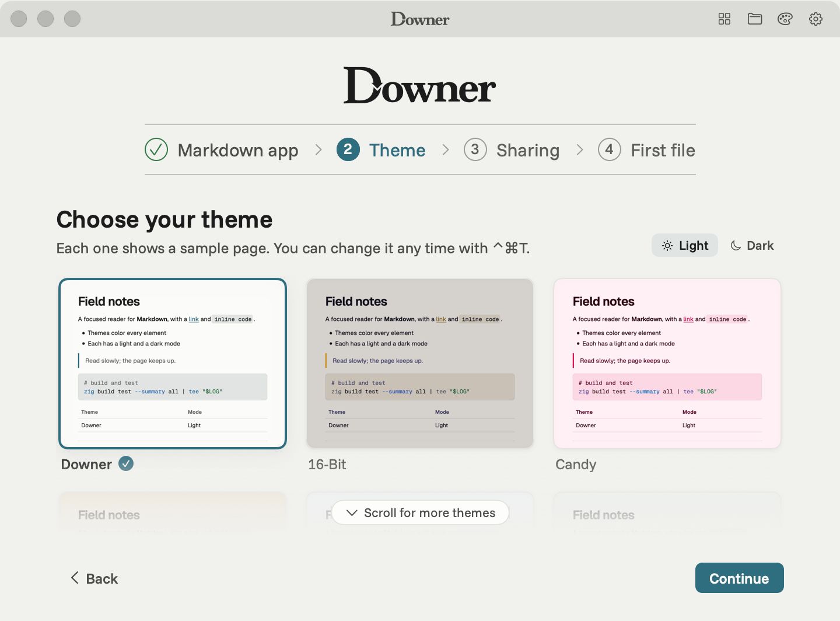Image resolution: width=840 pixels, height=621 pixels.
Task: Open the folder icon in title bar
Action: 755,19
